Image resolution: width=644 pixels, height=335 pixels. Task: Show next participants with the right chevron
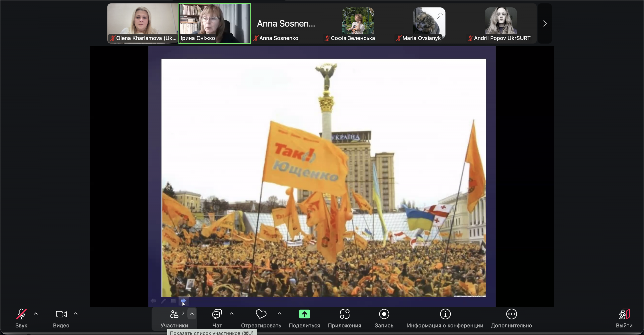pos(545,24)
